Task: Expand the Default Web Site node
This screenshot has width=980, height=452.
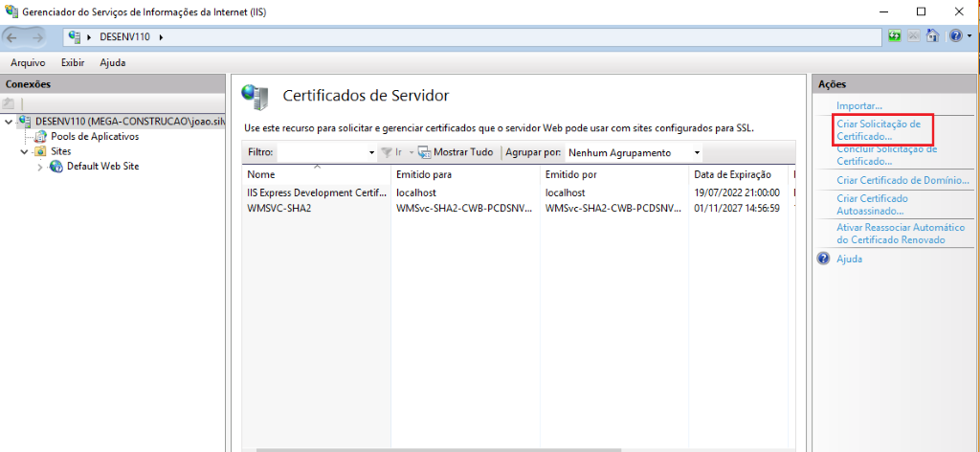Action: pos(39,167)
